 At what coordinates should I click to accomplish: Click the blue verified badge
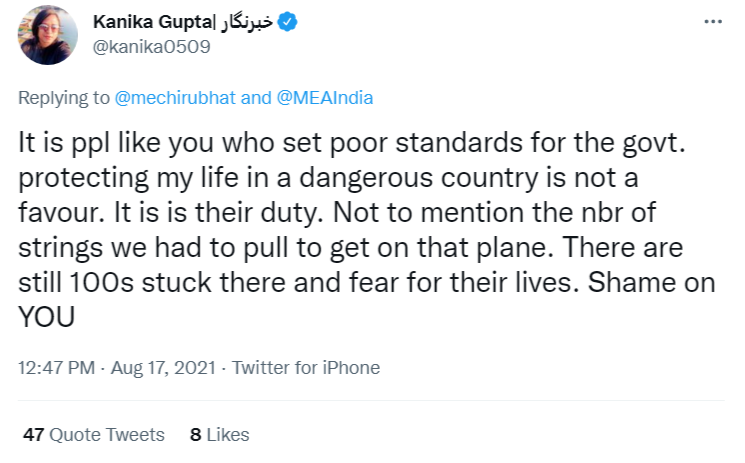point(287,22)
